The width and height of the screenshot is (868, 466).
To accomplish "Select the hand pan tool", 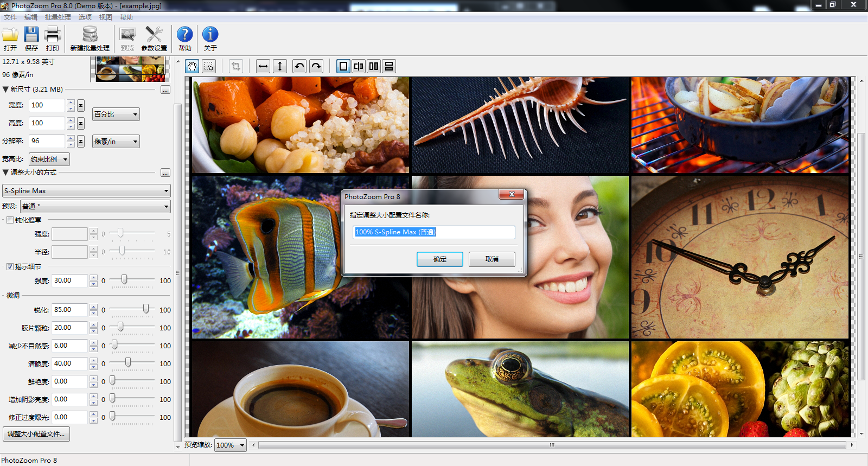I will point(192,66).
